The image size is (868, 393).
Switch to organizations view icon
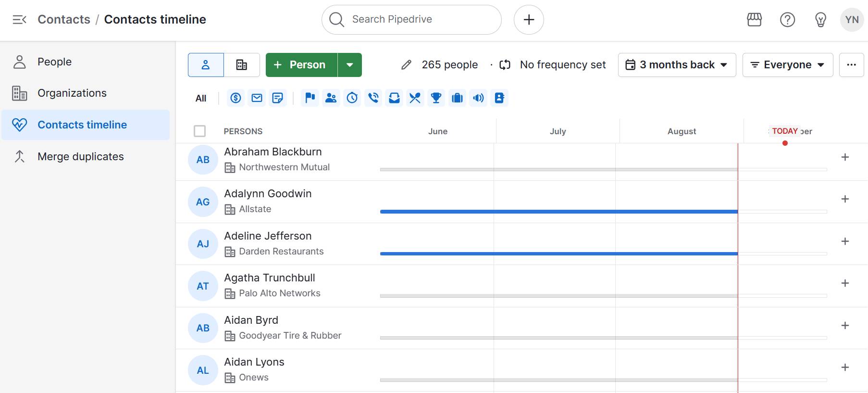click(242, 65)
